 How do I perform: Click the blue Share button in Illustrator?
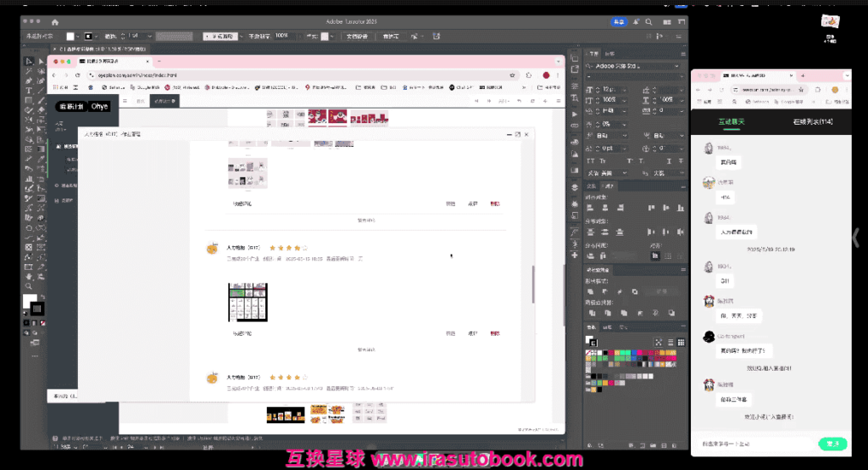click(619, 22)
